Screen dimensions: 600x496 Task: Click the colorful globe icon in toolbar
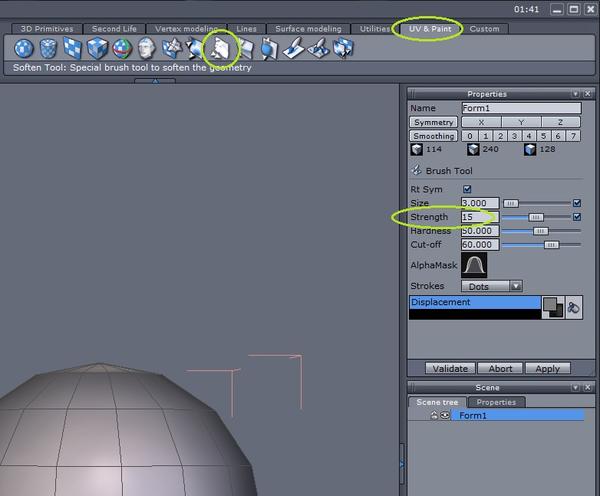point(122,48)
